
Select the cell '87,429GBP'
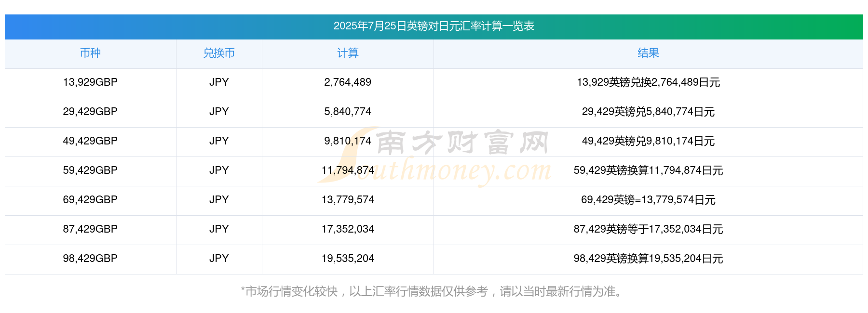[90, 229]
